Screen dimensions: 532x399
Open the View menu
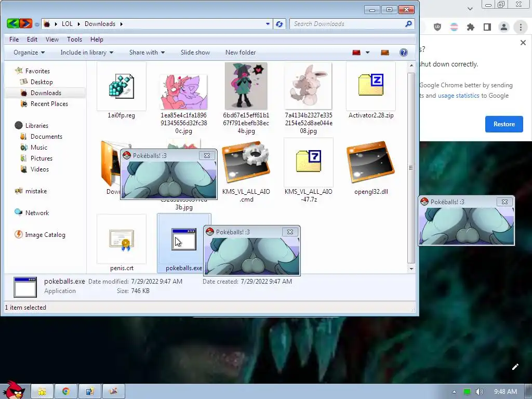(52, 39)
